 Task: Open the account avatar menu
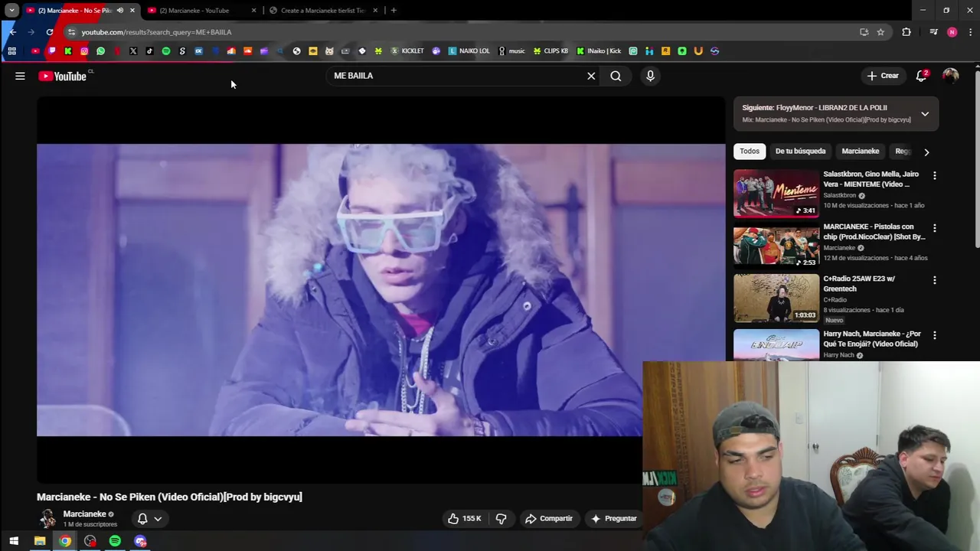coord(950,76)
